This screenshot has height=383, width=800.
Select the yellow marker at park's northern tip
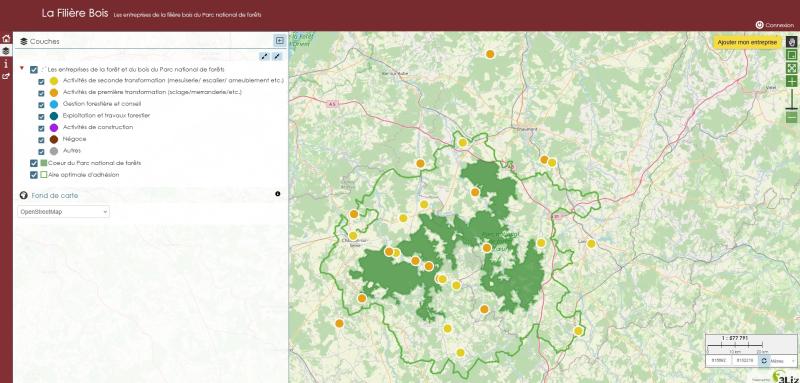(x=463, y=142)
